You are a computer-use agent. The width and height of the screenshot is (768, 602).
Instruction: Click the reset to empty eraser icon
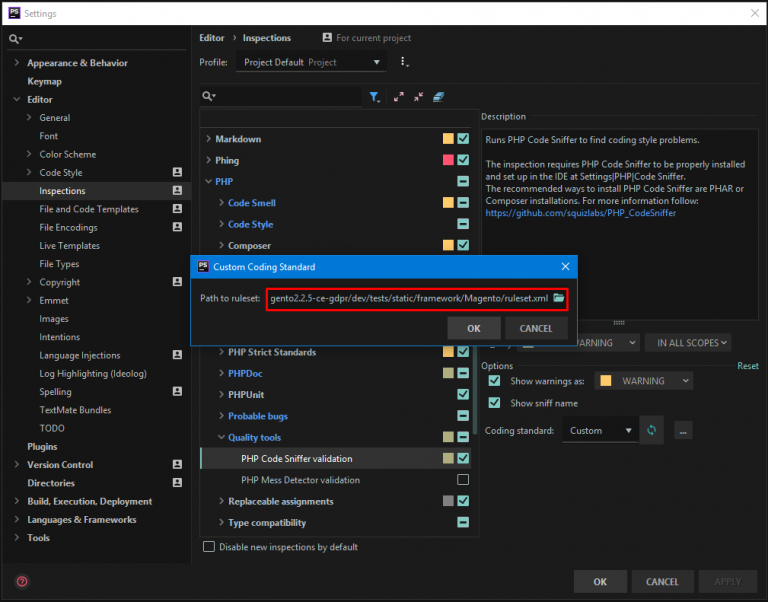[438, 97]
